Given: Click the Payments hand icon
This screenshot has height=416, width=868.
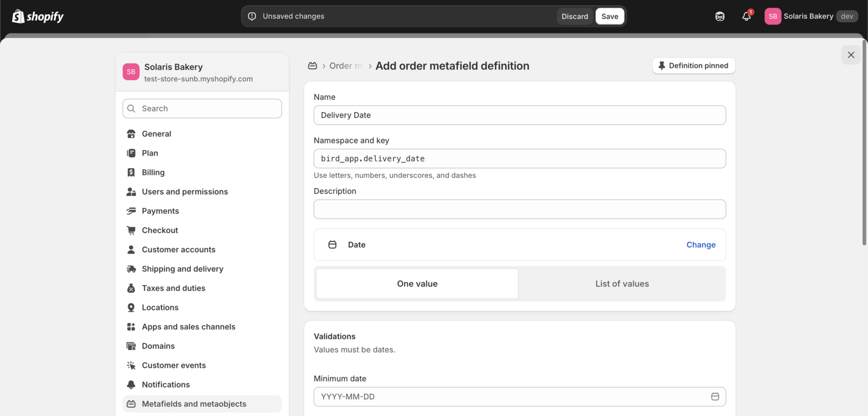Looking at the screenshot, I should point(131,211).
